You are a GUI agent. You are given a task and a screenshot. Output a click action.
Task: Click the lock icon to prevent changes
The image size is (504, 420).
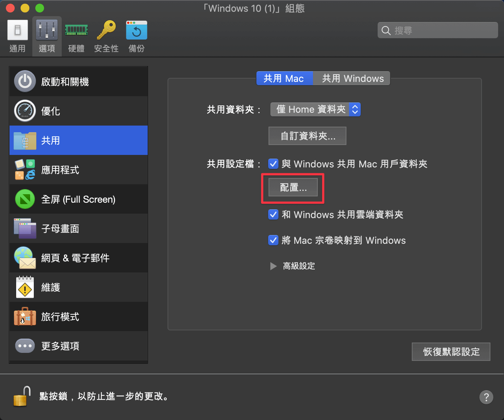(x=22, y=397)
